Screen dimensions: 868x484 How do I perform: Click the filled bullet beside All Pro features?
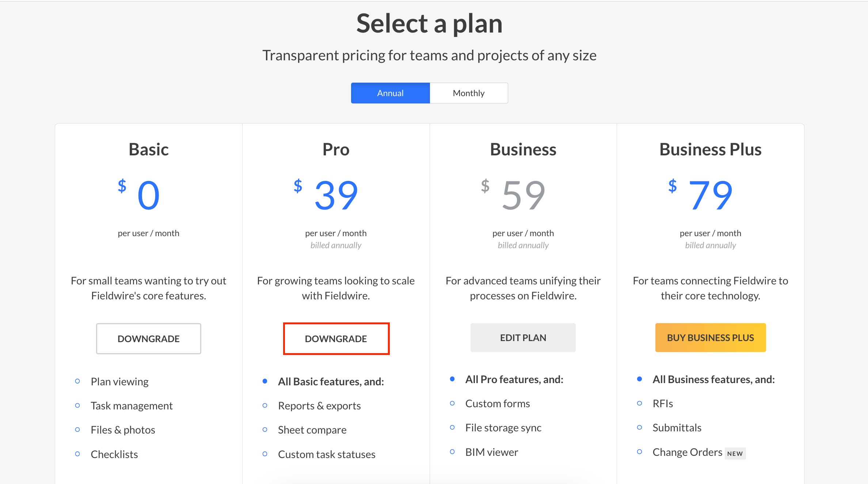click(x=452, y=379)
